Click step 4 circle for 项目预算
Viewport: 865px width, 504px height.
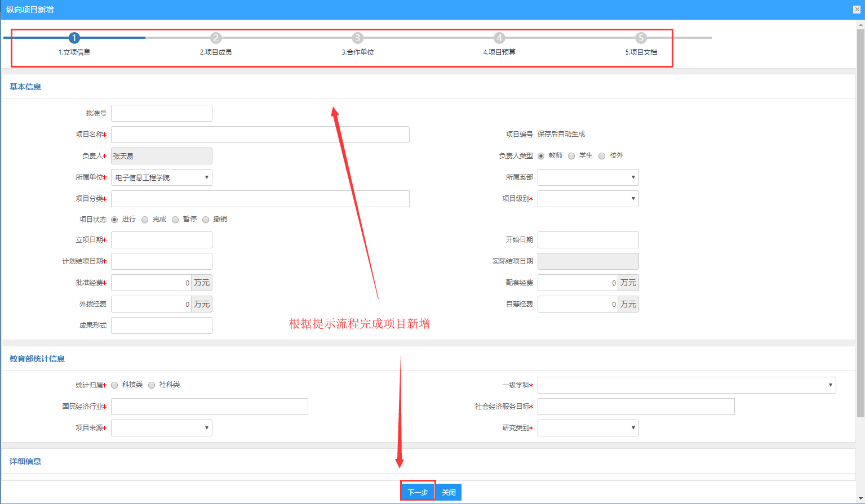click(x=499, y=38)
